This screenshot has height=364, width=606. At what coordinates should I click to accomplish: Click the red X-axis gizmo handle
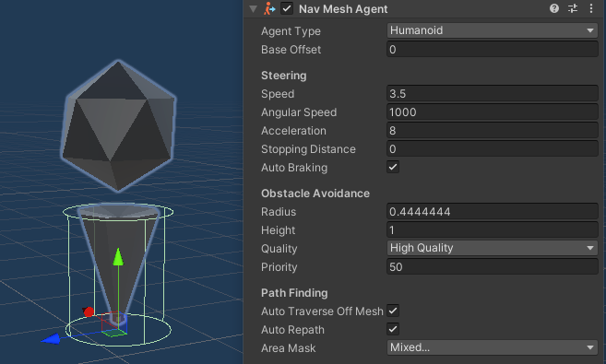pos(89,311)
